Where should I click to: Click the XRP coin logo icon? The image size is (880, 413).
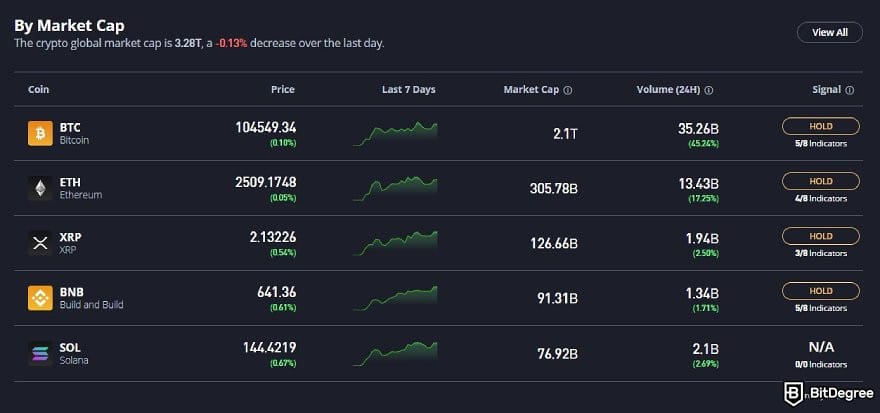40,243
